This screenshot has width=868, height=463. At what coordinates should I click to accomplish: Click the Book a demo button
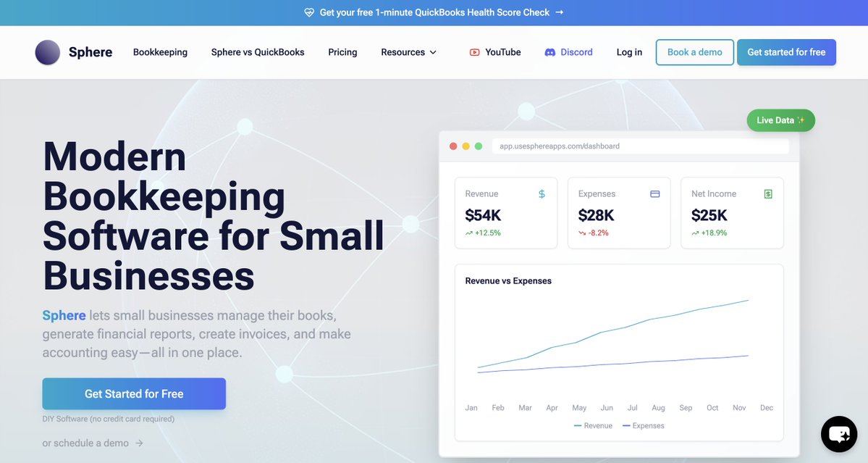695,52
